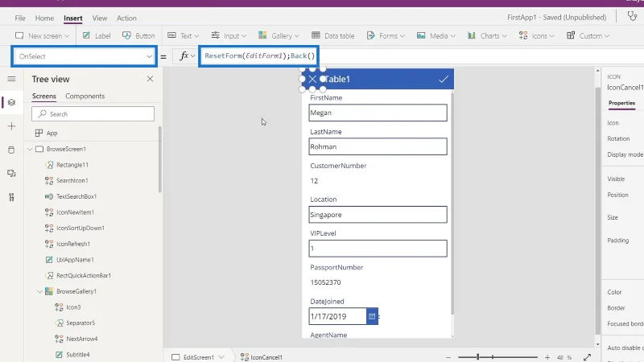Screen dimensions: 644x362
Task: Insert a Button control
Action: 138,35
